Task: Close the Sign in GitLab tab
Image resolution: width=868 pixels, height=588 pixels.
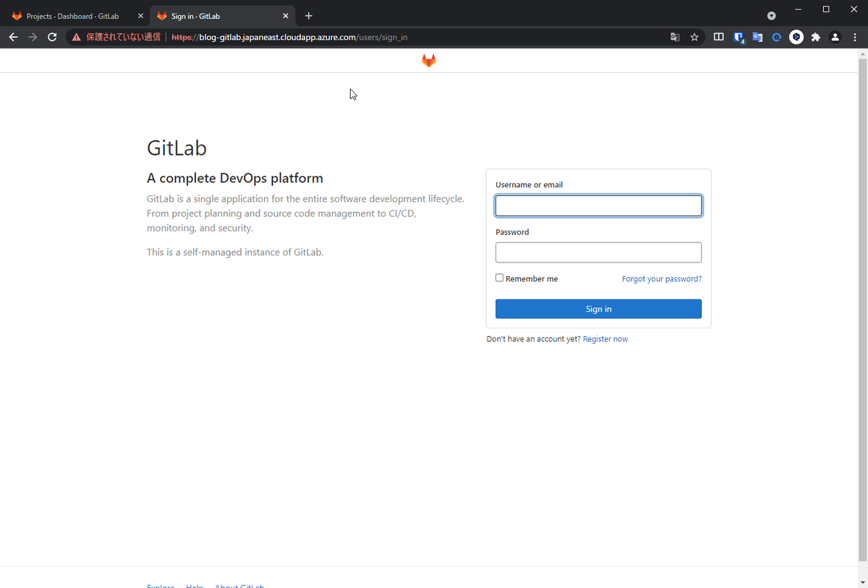Action: tap(286, 16)
